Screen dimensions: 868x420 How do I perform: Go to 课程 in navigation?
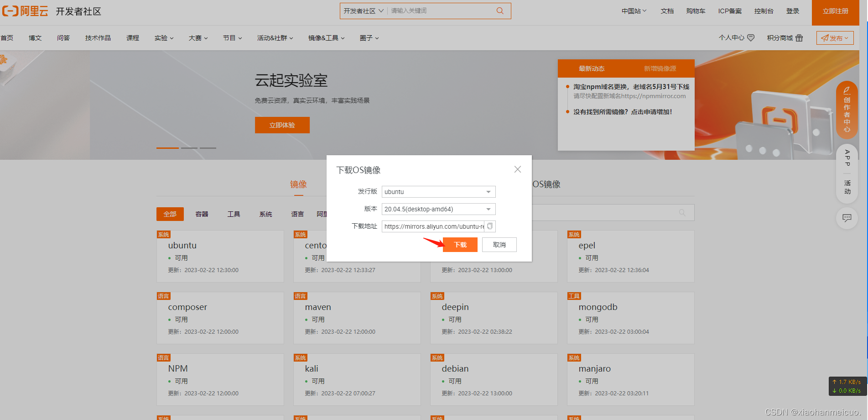(x=133, y=38)
